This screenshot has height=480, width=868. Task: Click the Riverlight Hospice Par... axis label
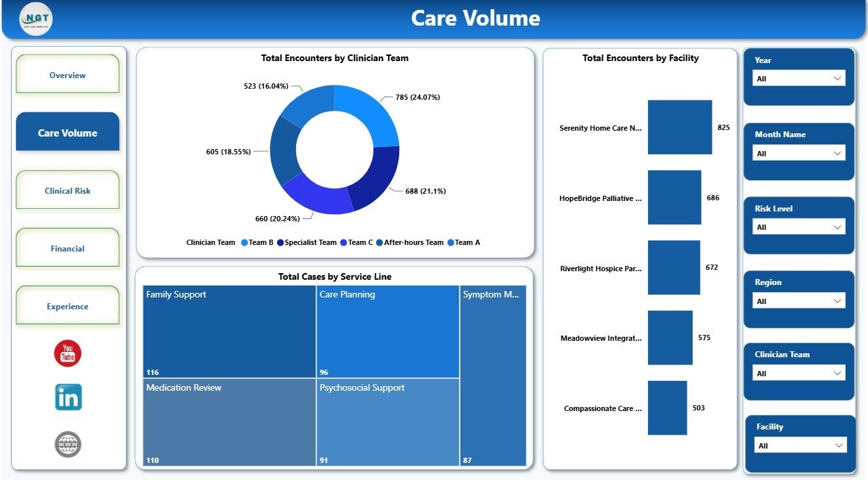point(601,269)
